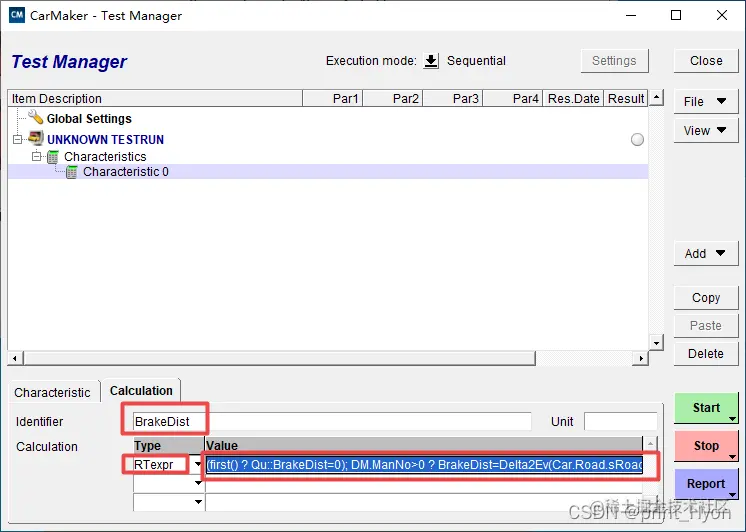Click the Characteristics calculator icon
The width and height of the screenshot is (746, 532).
[x=53, y=157]
